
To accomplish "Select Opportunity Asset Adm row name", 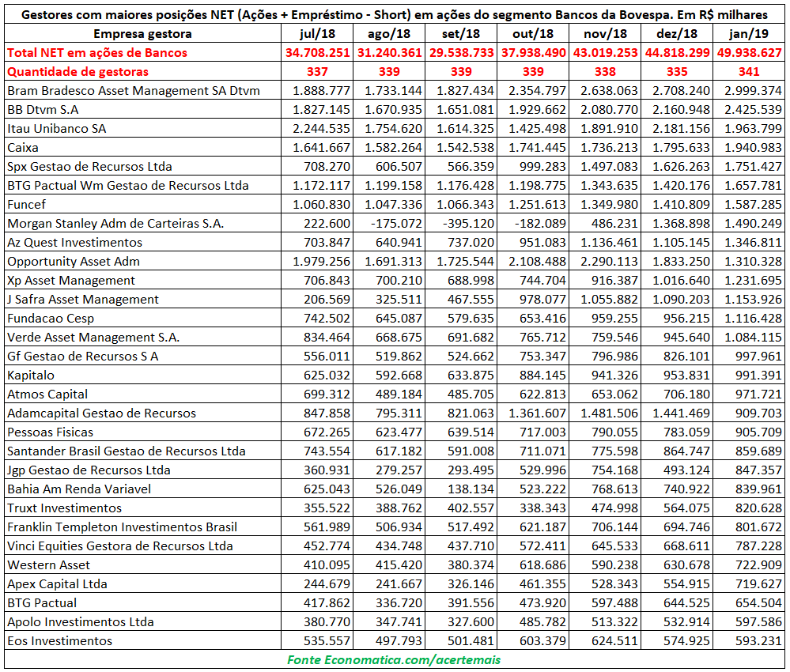I will click(74, 262).
